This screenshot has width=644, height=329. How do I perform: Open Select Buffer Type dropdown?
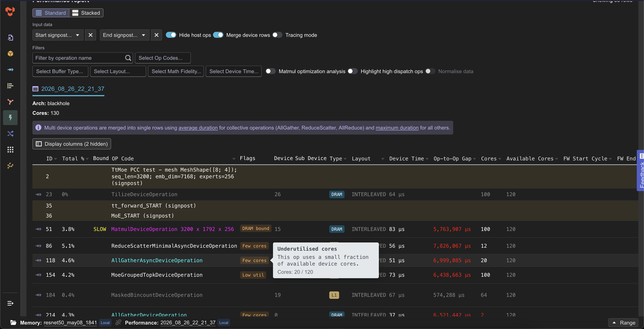coord(60,71)
